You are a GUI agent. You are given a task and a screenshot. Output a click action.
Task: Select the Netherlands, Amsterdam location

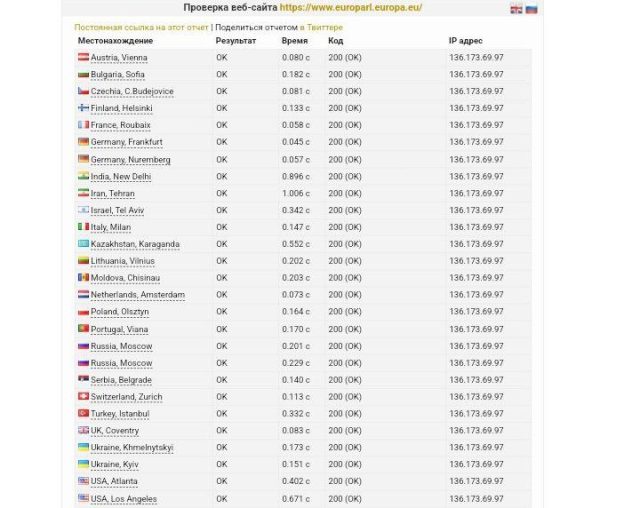pyautogui.click(x=138, y=295)
